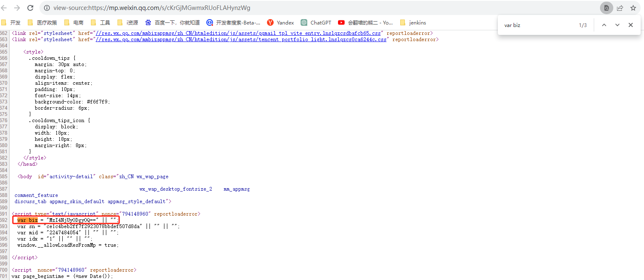Click the 'var sn' code line
Image resolution: width=644 pixels, height=280 pixels.
pyautogui.click(x=98, y=226)
